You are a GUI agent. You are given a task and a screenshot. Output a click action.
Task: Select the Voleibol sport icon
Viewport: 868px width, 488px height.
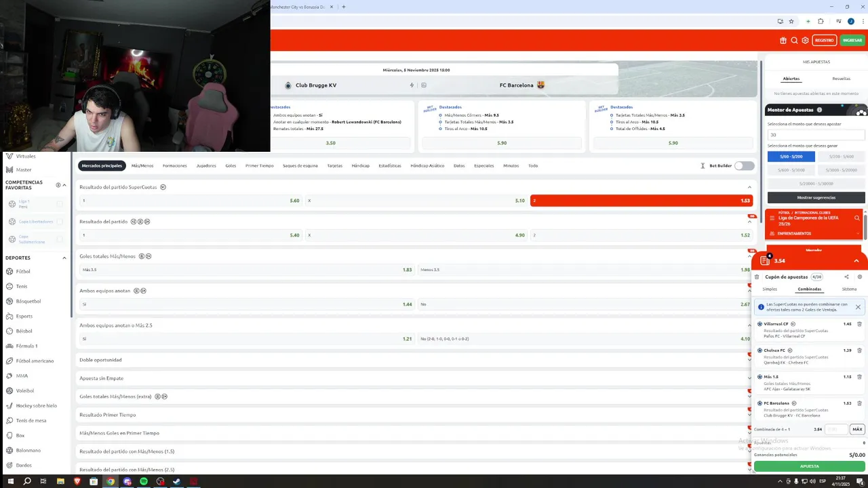9,390
